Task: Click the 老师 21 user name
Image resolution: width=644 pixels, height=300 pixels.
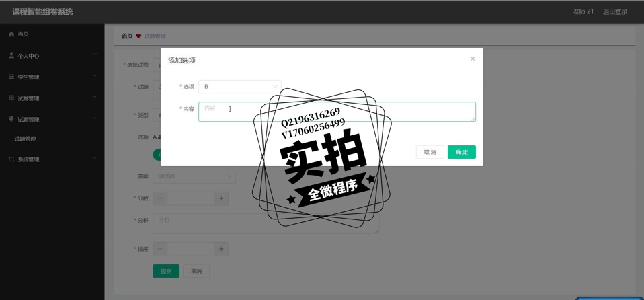Action: tap(583, 12)
